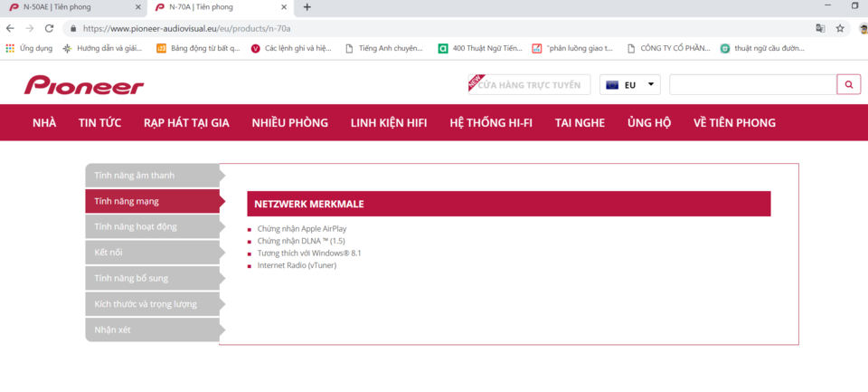Expand the EU region dropdown

[x=630, y=85]
